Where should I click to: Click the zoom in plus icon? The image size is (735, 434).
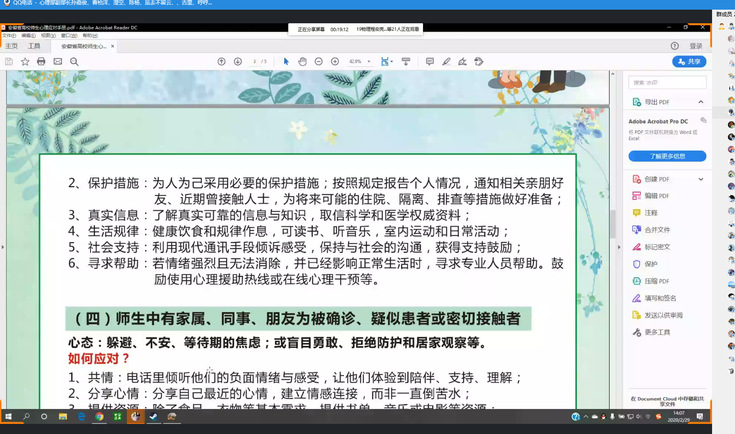[x=335, y=62]
